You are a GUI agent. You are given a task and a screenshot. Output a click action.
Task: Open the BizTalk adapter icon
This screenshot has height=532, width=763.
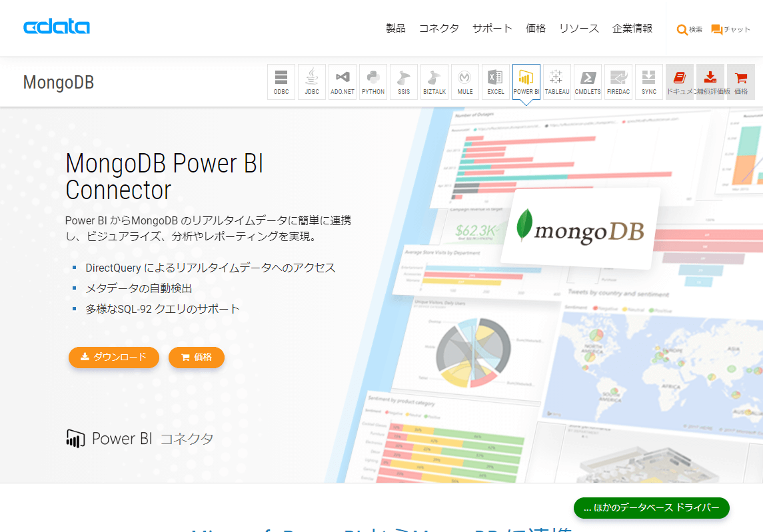pyautogui.click(x=434, y=82)
